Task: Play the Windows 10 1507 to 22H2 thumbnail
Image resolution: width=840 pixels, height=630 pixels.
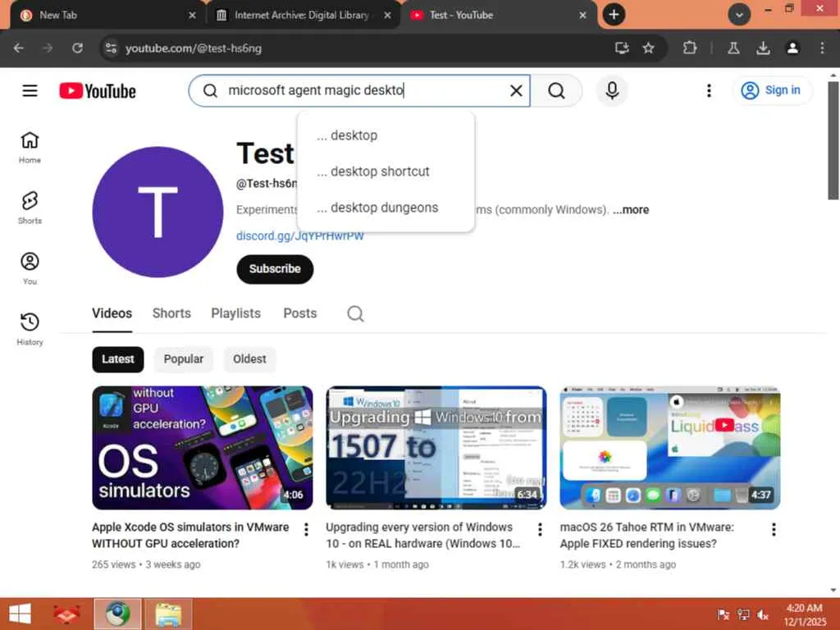Action: coord(436,448)
